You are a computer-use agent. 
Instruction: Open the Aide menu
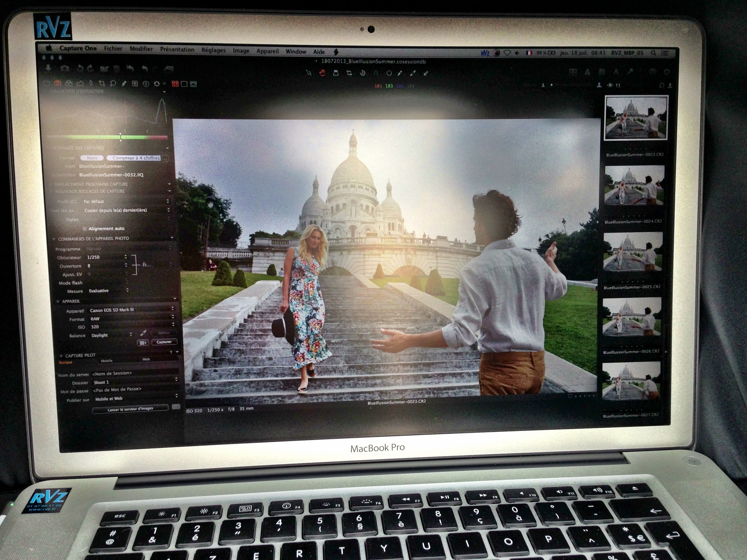click(319, 52)
